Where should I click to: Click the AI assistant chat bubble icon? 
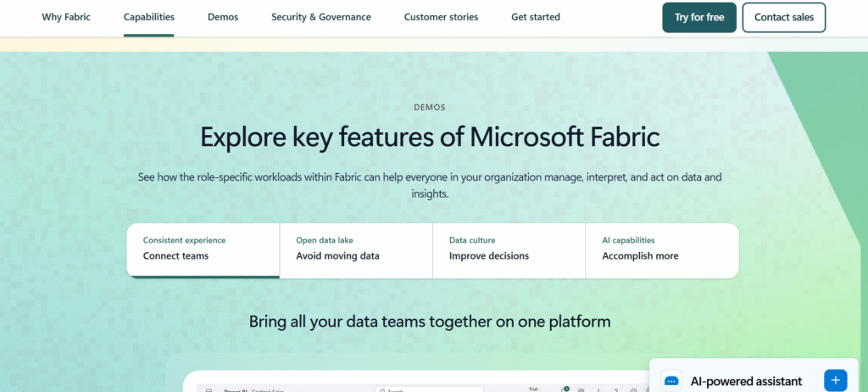coord(671,381)
